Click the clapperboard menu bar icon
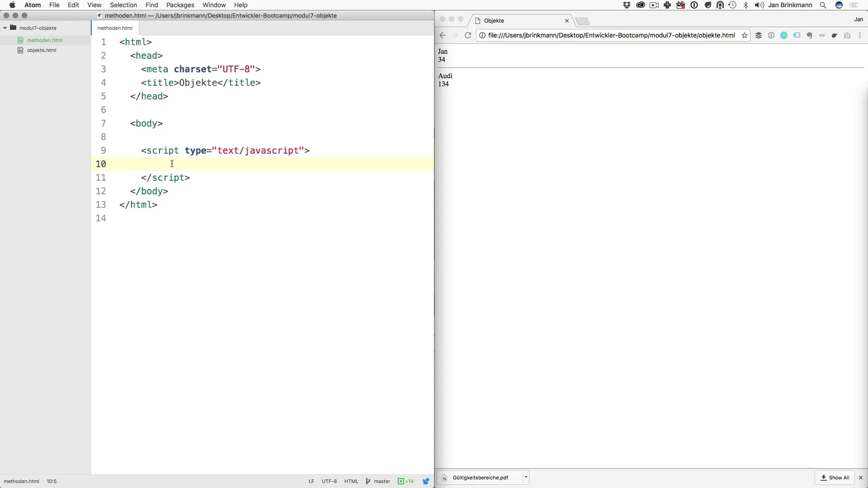This screenshot has height=488, width=868. (680, 5)
